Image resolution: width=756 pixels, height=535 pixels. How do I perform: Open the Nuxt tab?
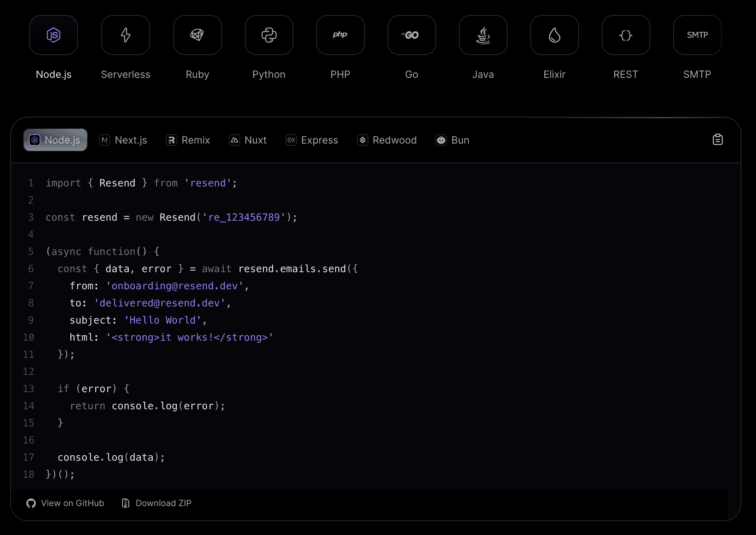[248, 140]
